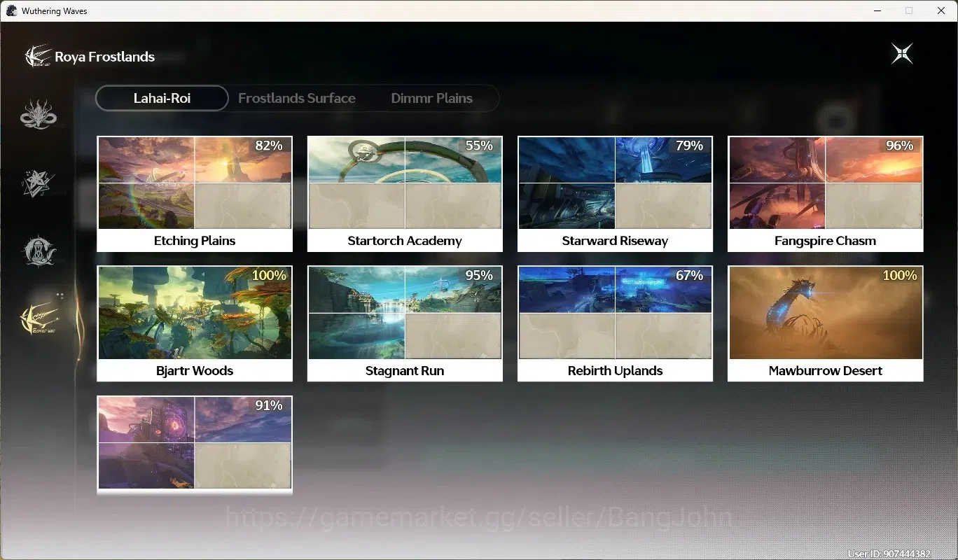Open the Rebirth Uplands area card
This screenshot has height=560, width=958.
point(615,323)
